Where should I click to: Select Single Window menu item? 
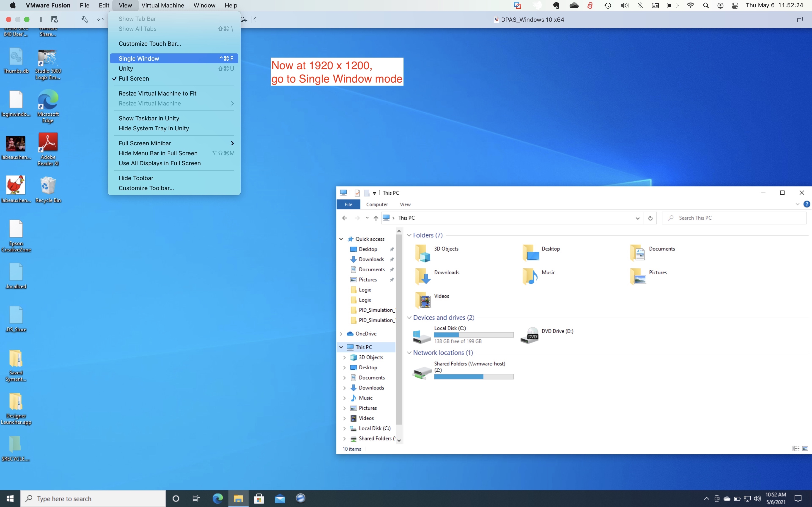[x=139, y=58]
